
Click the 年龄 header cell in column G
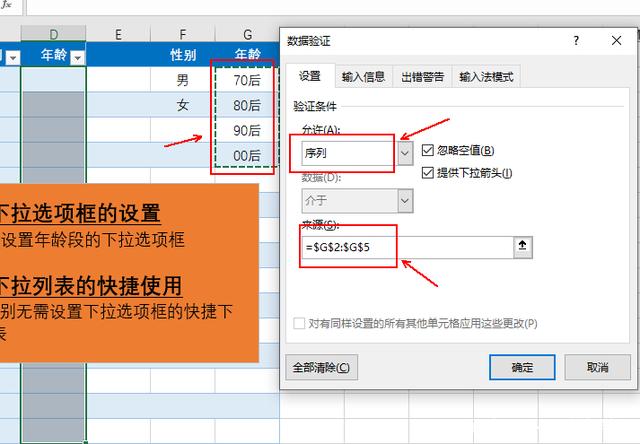click(247, 54)
